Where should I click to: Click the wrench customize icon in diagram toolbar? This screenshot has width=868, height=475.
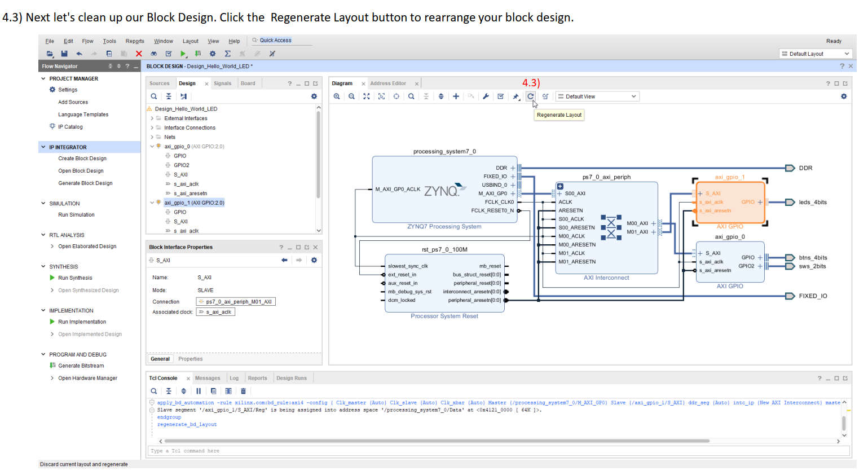point(486,96)
